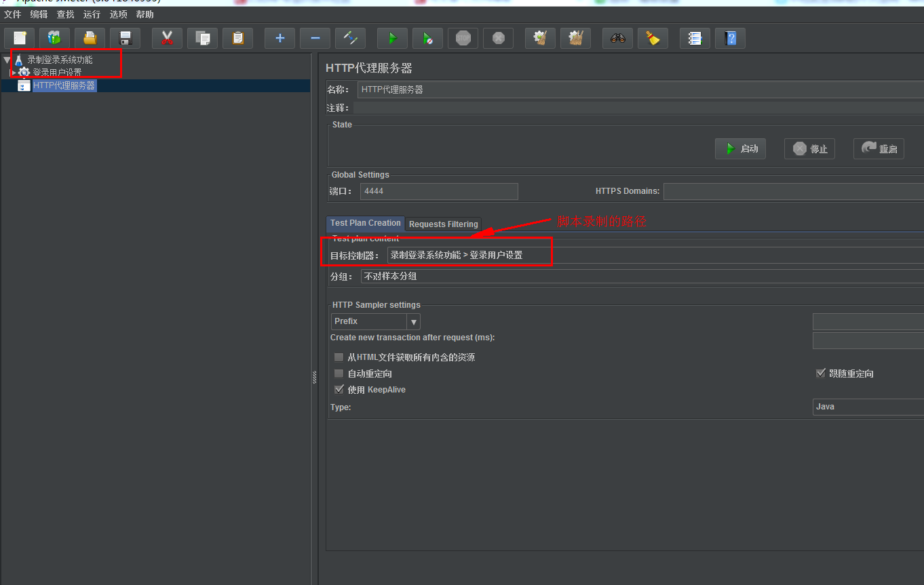Click the Create new transaction delay field
Viewport: 924px width, 585px height.
pos(868,340)
